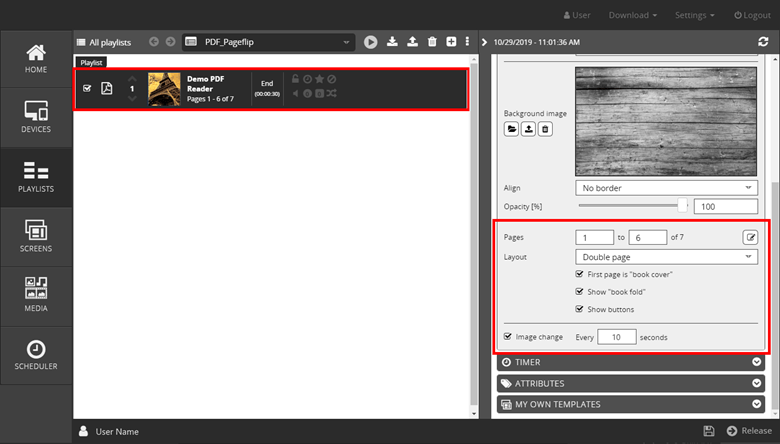
Task: Open the three-dot more options menu
Action: 467,42
